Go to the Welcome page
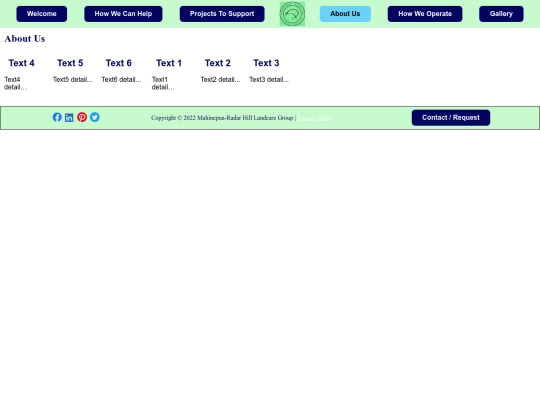This screenshot has width=540, height=405. pos(42,14)
